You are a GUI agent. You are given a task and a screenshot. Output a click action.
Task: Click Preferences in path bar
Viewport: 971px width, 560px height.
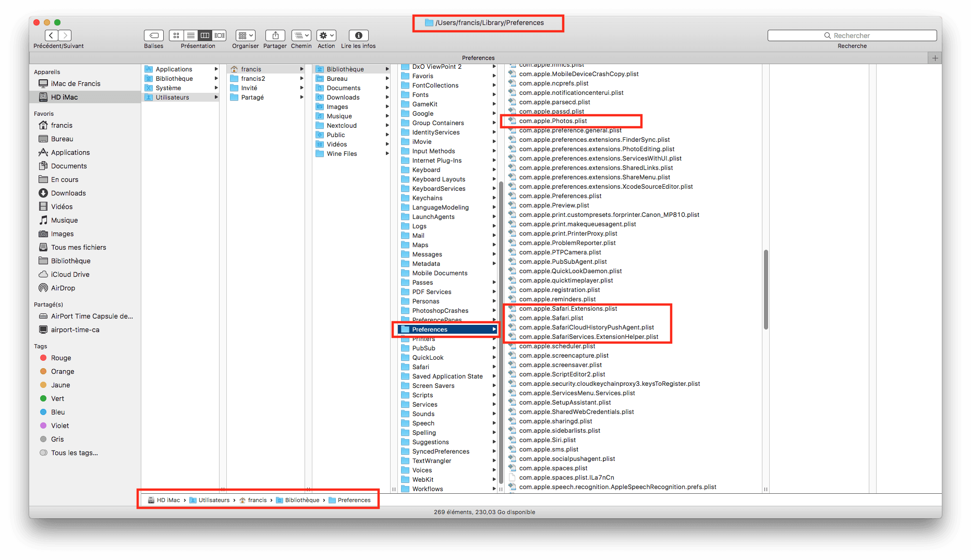pos(349,500)
